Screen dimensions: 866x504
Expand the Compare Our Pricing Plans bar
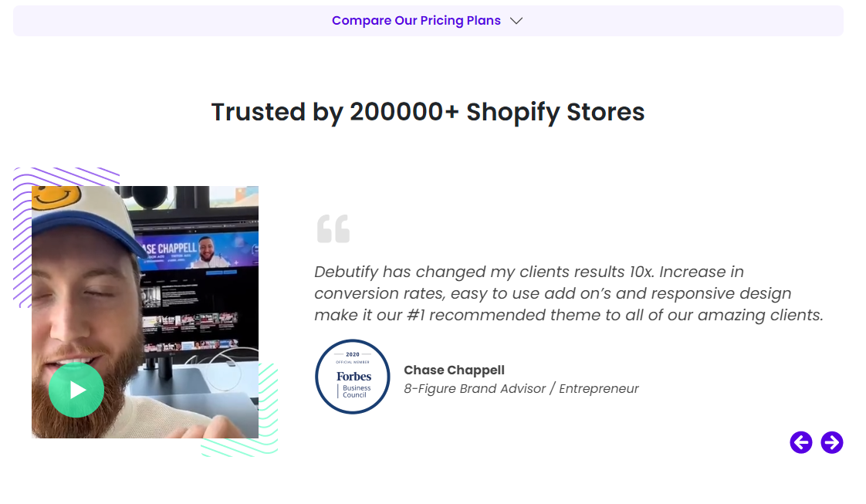point(428,21)
